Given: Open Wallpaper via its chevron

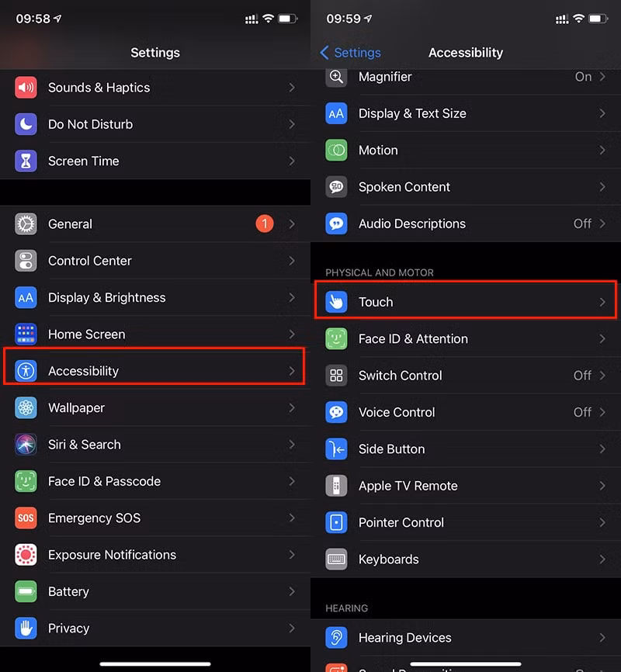Looking at the screenshot, I should coord(292,407).
